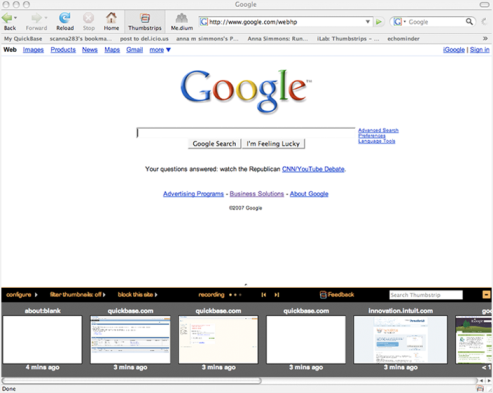Click the search magnifier icon in toolbar

click(469, 22)
